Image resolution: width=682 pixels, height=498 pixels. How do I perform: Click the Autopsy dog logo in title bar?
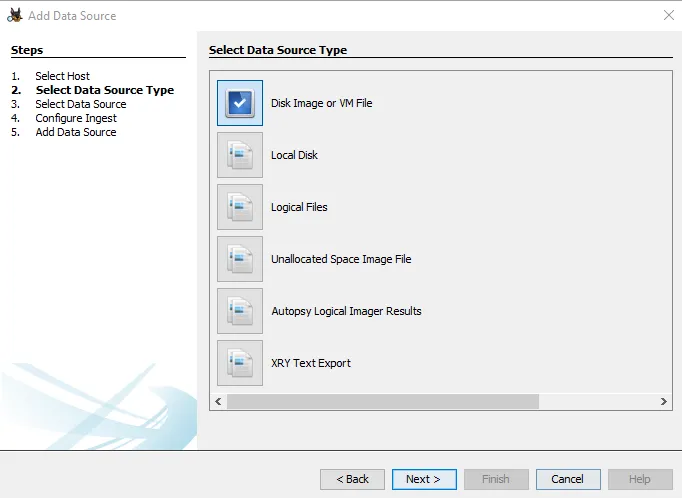click(x=14, y=15)
